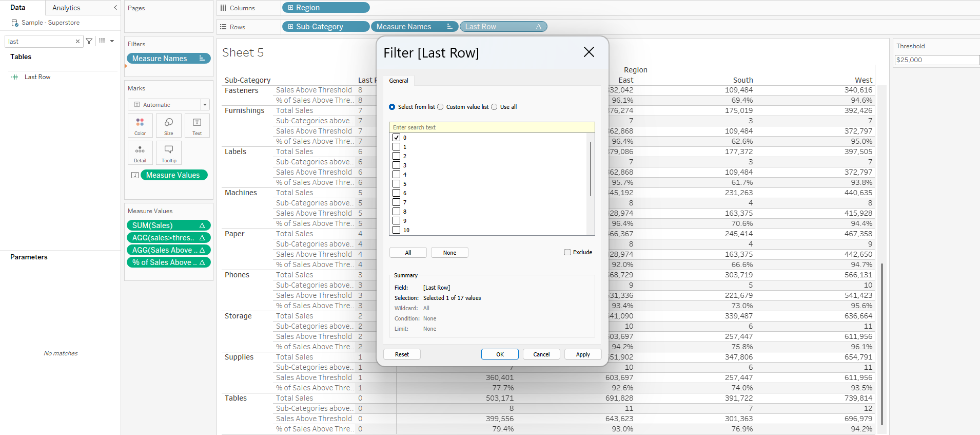The height and width of the screenshot is (435, 980).
Task: Click the view-as-list icon in the Data pane
Action: (102, 41)
